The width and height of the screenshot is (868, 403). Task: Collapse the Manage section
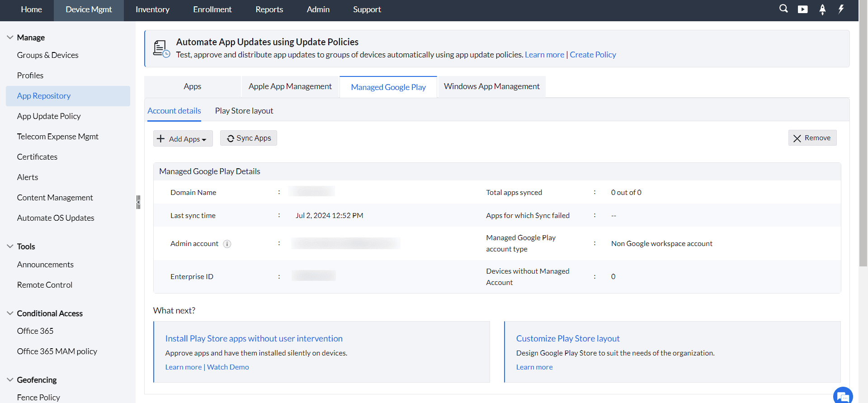coord(10,38)
